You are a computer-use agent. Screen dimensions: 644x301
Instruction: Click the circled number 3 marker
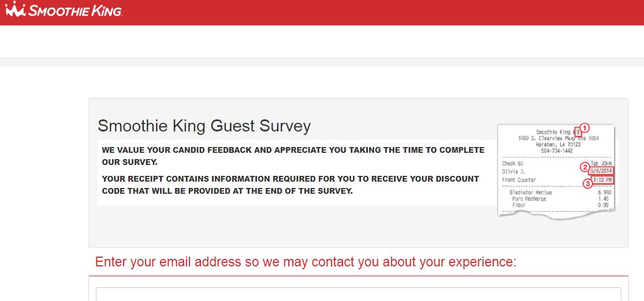[587, 185]
